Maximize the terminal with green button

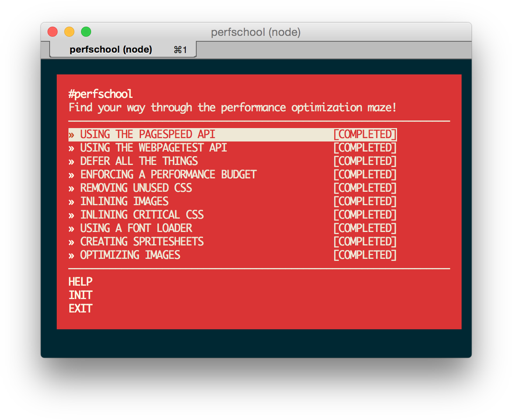point(86,31)
